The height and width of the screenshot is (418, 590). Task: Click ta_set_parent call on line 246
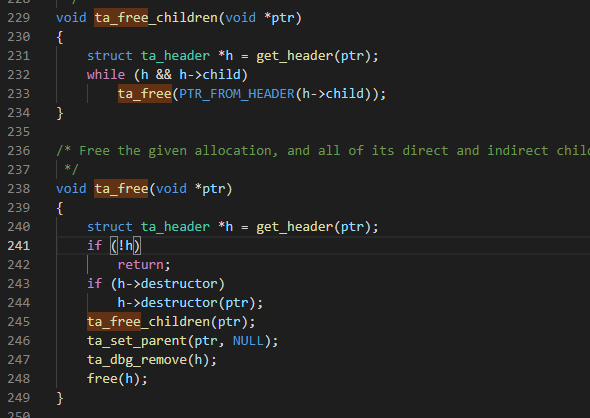pyautogui.click(x=137, y=341)
